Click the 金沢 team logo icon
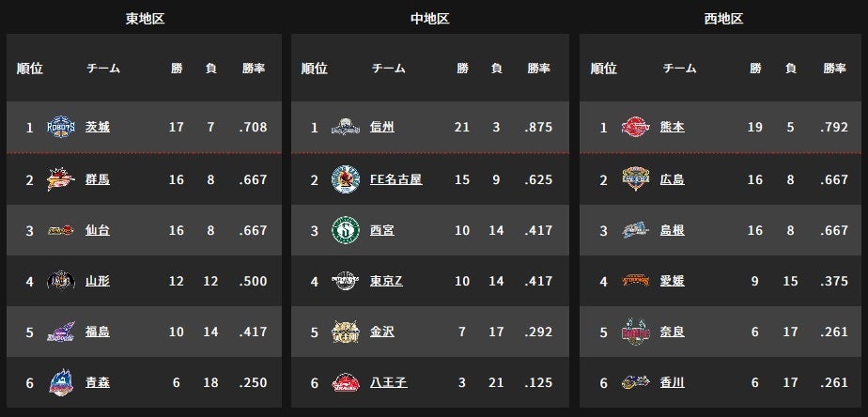Image resolution: width=868 pixels, height=417 pixels. 346,332
